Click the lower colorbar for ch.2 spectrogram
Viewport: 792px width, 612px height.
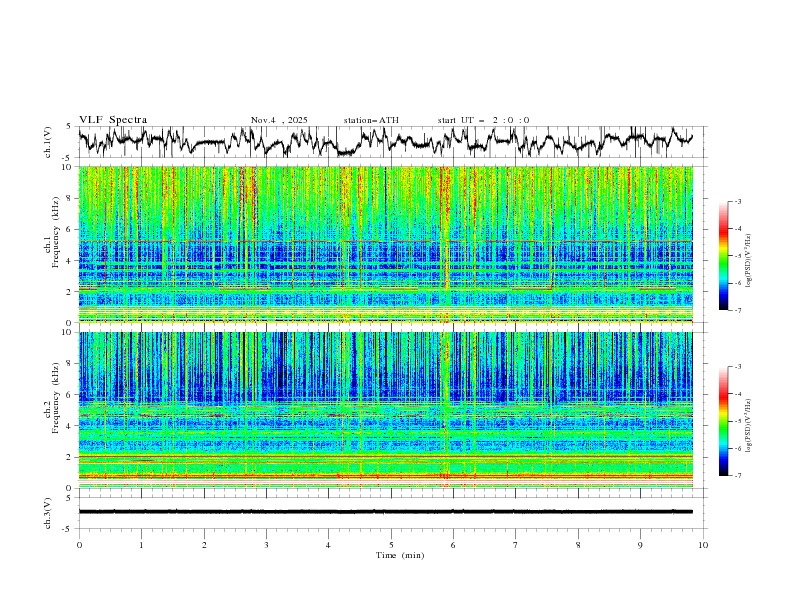pyautogui.click(x=723, y=421)
